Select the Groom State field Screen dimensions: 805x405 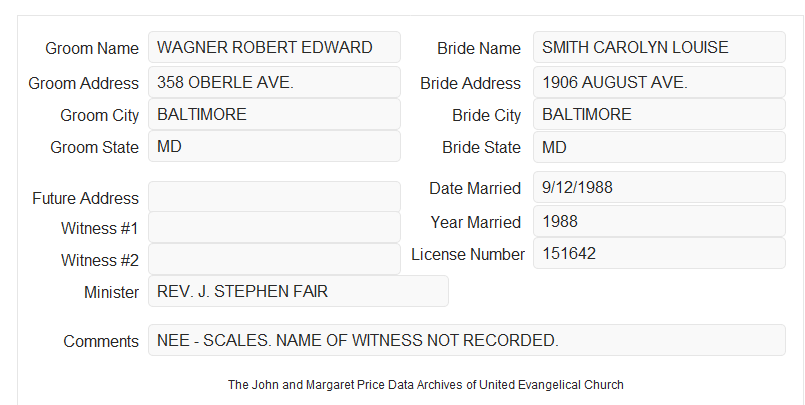274,146
